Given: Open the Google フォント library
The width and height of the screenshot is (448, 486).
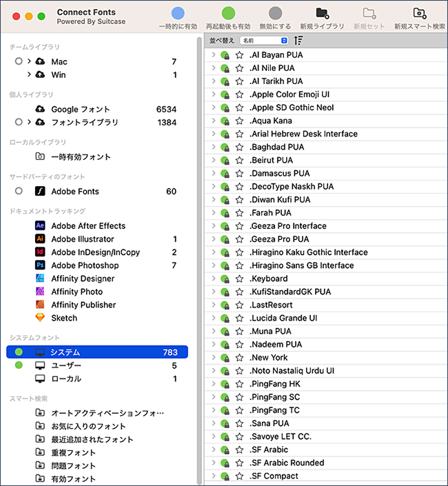Looking at the screenshot, I should pyautogui.click(x=81, y=109).
